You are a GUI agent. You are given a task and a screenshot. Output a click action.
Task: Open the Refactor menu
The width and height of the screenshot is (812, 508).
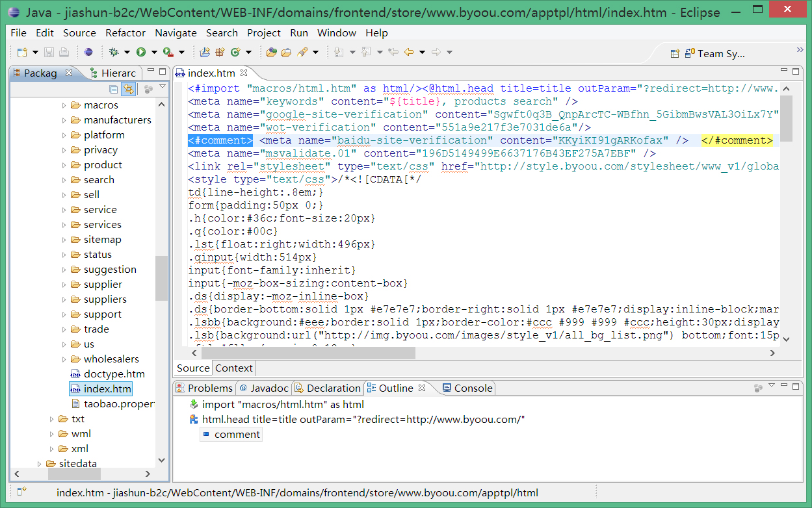pos(125,32)
